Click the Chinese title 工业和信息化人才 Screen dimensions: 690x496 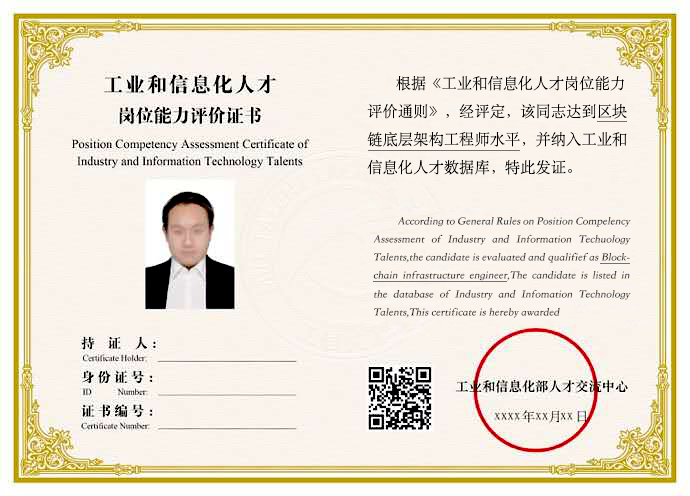tap(190, 85)
